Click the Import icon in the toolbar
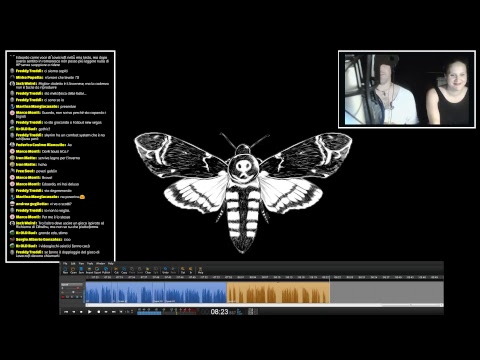The height and width of the screenshot is (360, 480). coord(89,270)
